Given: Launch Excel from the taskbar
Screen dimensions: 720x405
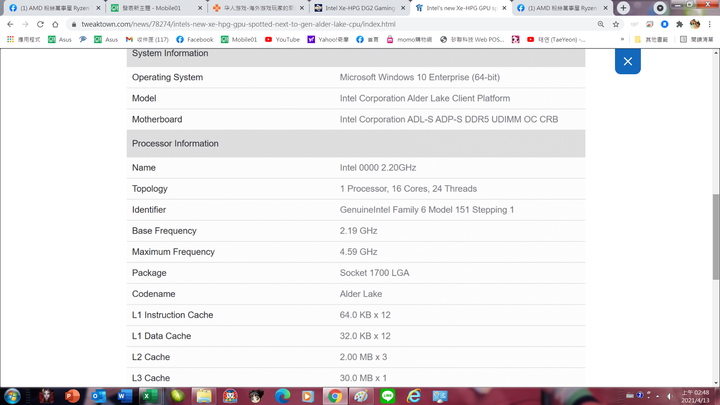Looking at the screenshot, I should (x=150, y=396).
